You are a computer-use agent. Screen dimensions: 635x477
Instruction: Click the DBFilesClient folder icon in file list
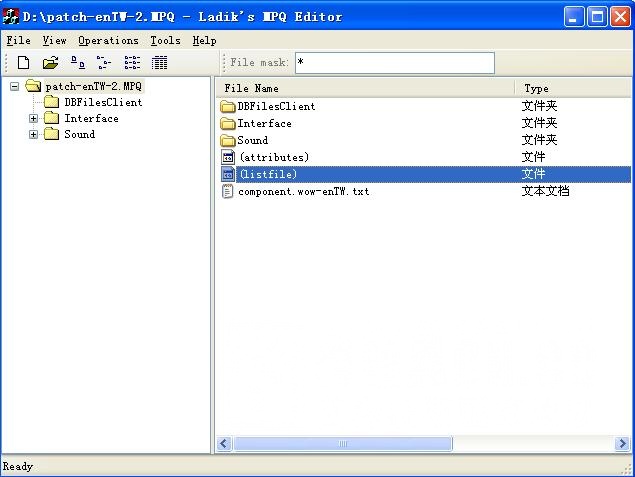(x=228, y=106)
